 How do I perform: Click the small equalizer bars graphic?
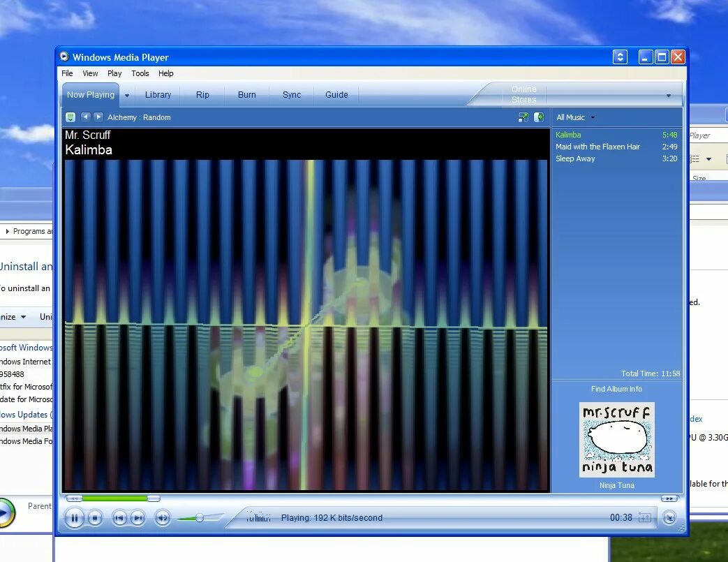pos(258,517)
